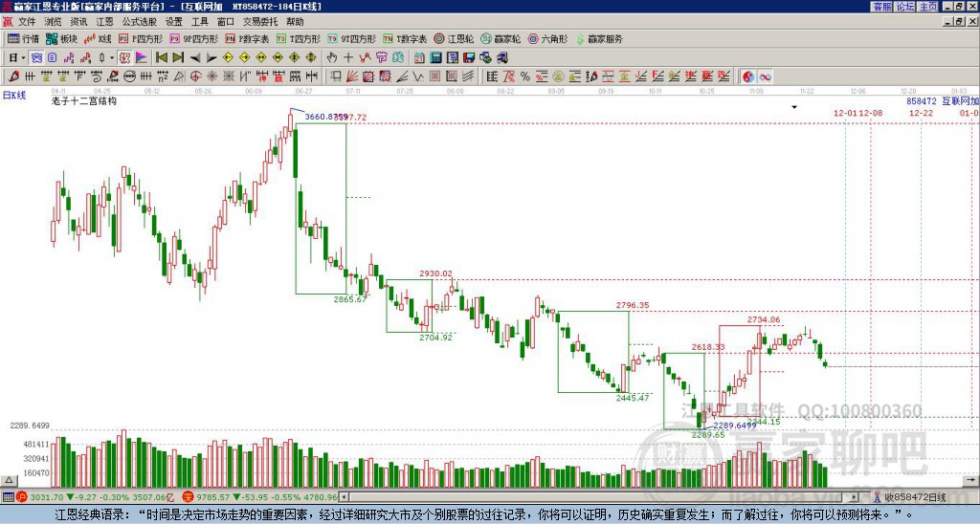The width and height of the screenshot is (980, 524).
Task: Click the small black triangle marker on chart
Action: coord(794,107)
